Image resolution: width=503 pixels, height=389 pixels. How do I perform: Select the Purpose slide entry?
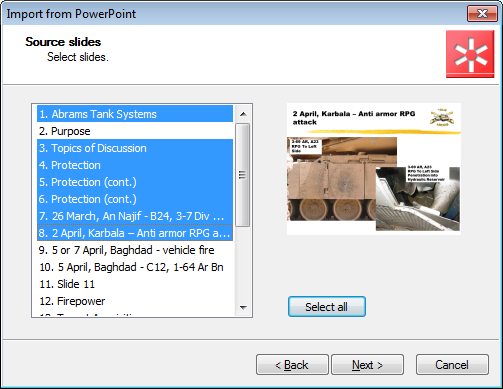(x=135, y=131)
